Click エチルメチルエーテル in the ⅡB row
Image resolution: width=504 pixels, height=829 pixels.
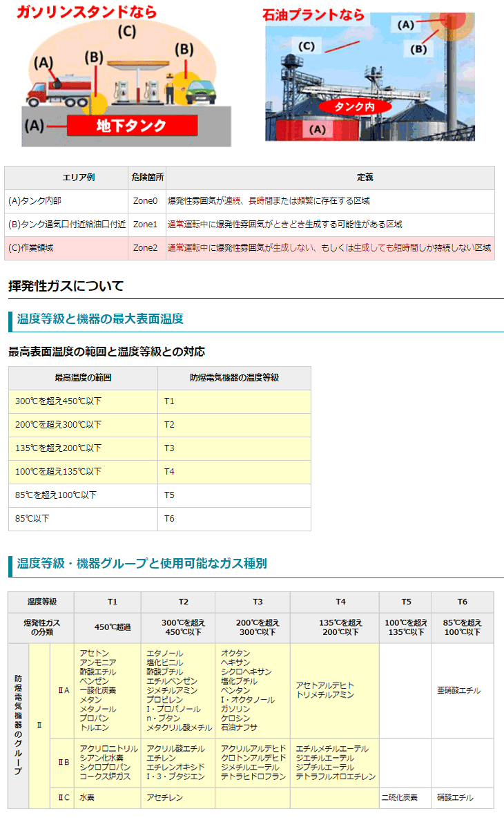[x=331, y=748]
